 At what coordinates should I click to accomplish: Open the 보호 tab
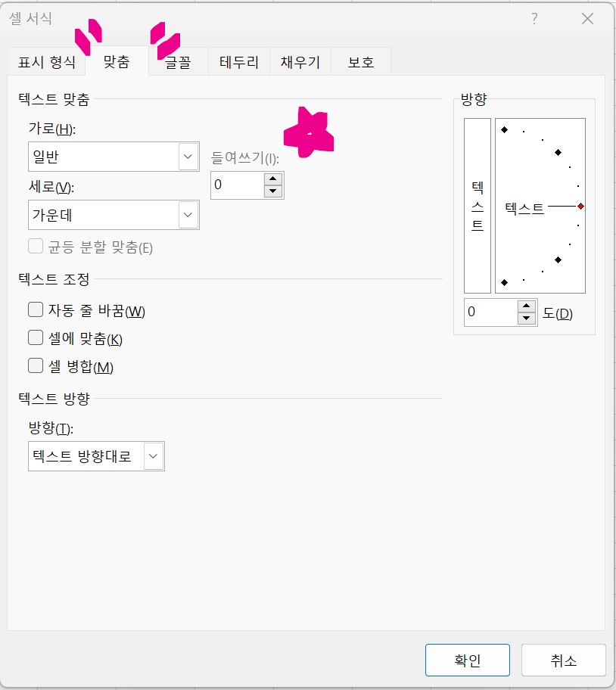coord(361,63)
